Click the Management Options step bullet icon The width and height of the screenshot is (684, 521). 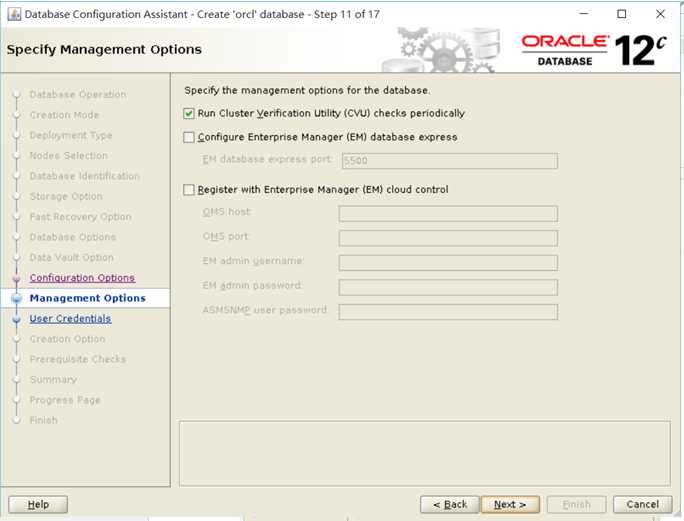17,298
